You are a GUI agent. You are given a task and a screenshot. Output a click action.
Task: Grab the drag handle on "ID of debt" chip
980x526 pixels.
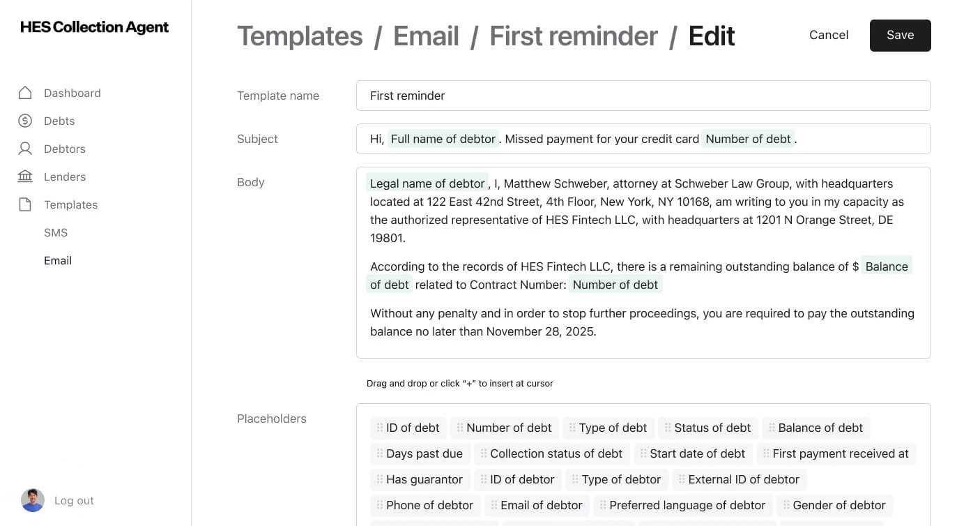tap(381, 428)
